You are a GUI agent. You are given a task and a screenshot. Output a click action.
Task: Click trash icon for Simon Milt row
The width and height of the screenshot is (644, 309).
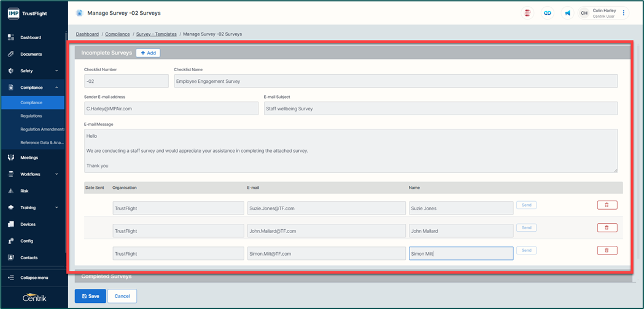coord(607,250)
